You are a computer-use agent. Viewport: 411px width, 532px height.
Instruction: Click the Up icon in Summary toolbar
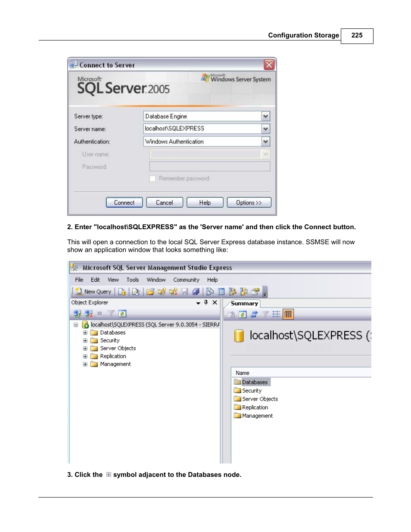point(231,314)
